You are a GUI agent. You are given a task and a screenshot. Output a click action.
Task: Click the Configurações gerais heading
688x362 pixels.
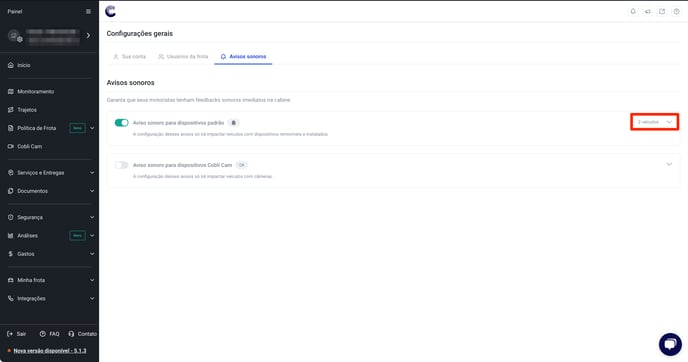[140, 33]
